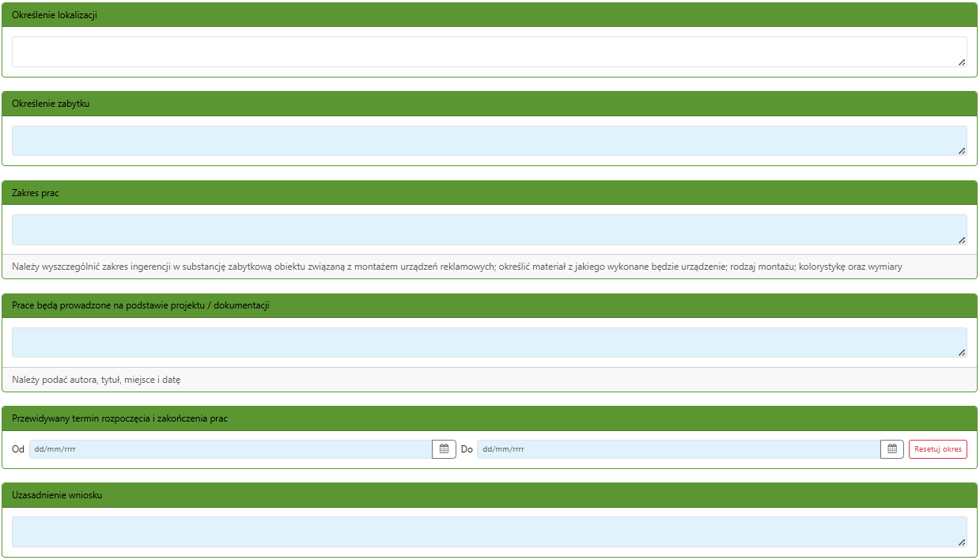The image size is (980, 560).
Task: Click resize grip on project documentation text area
Action: click(962, 353)
